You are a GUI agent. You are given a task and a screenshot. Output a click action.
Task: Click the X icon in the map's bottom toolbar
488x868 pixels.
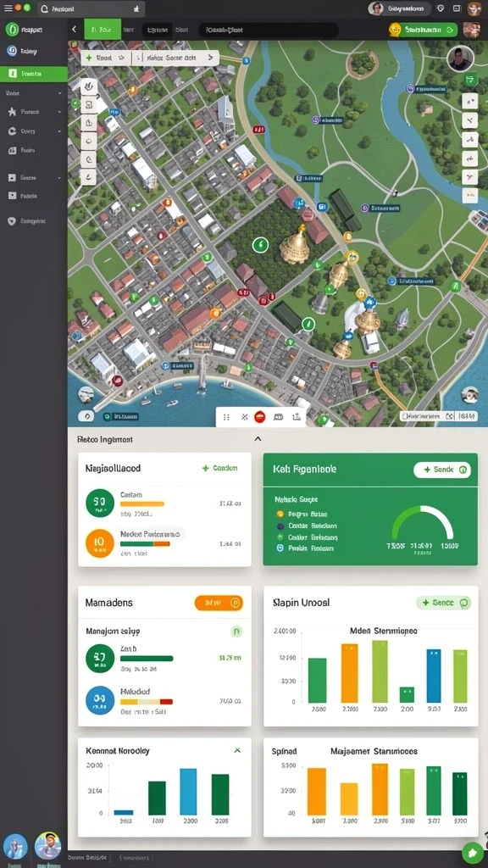(244, 417)
